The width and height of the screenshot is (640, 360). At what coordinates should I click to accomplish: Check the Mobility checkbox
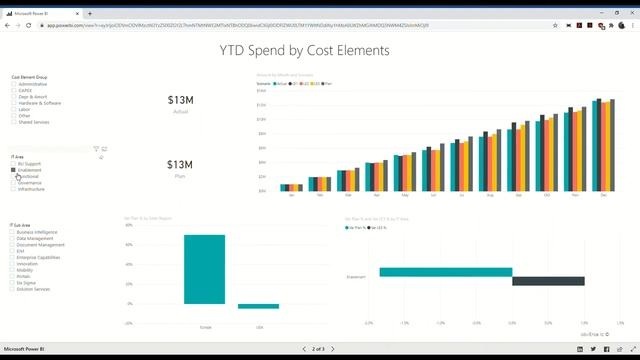click(x=12, y=270)
